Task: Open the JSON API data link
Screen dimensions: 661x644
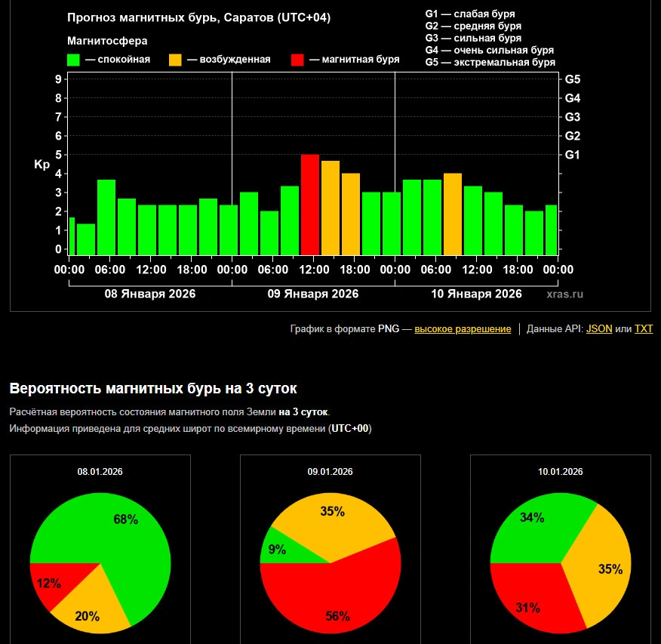Action: (x=599, y=329)
